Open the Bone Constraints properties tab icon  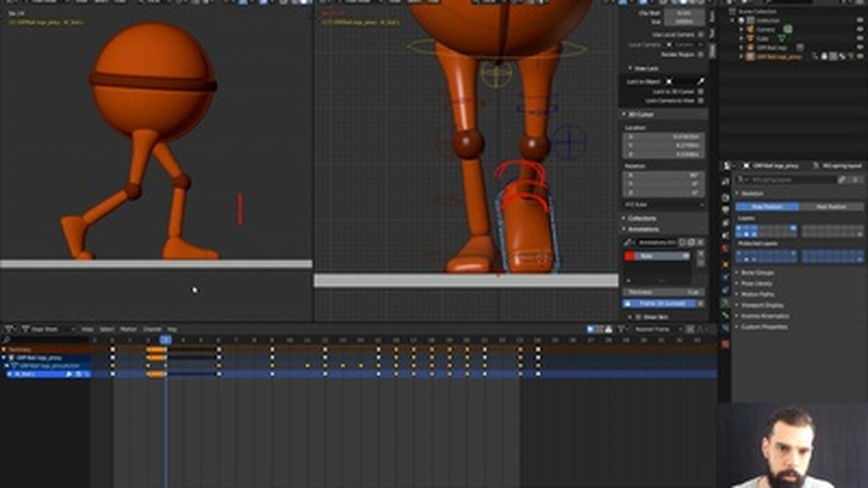pos(725,328)
